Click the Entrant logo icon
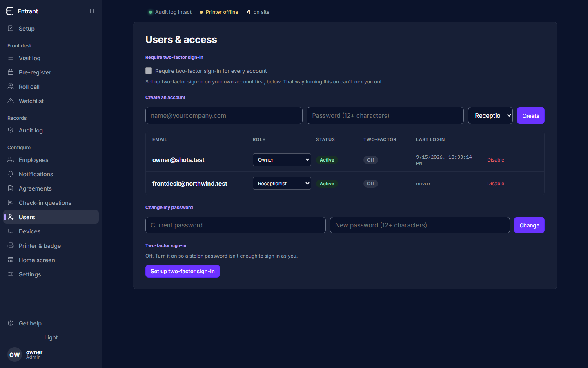The width and height of the screenshot is (588, 368). [x=10, y=11]
